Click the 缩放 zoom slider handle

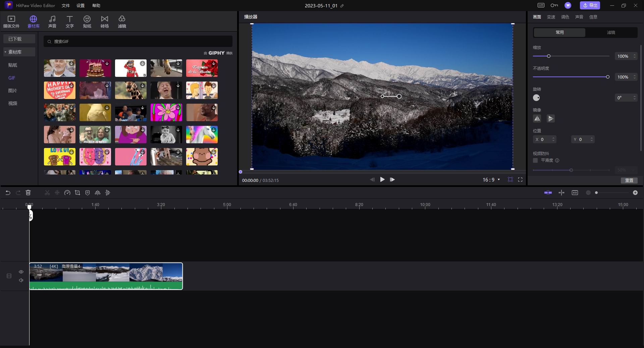[x=549, y=56]
